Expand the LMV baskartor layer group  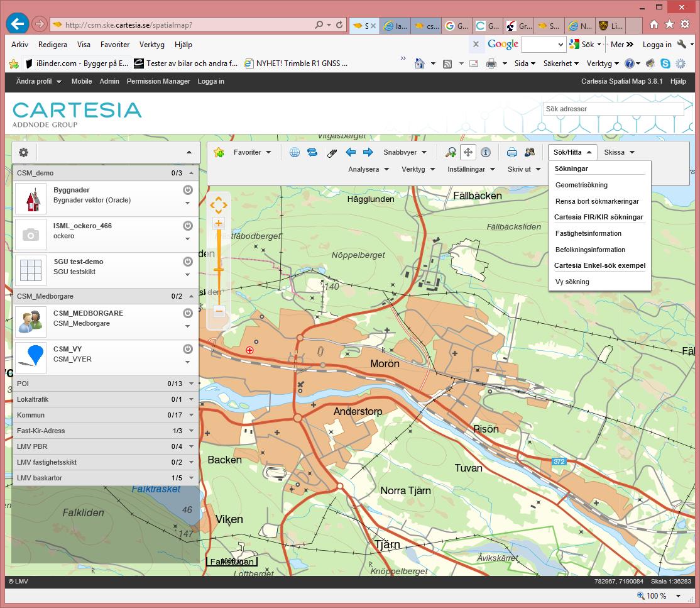[192, 478]
